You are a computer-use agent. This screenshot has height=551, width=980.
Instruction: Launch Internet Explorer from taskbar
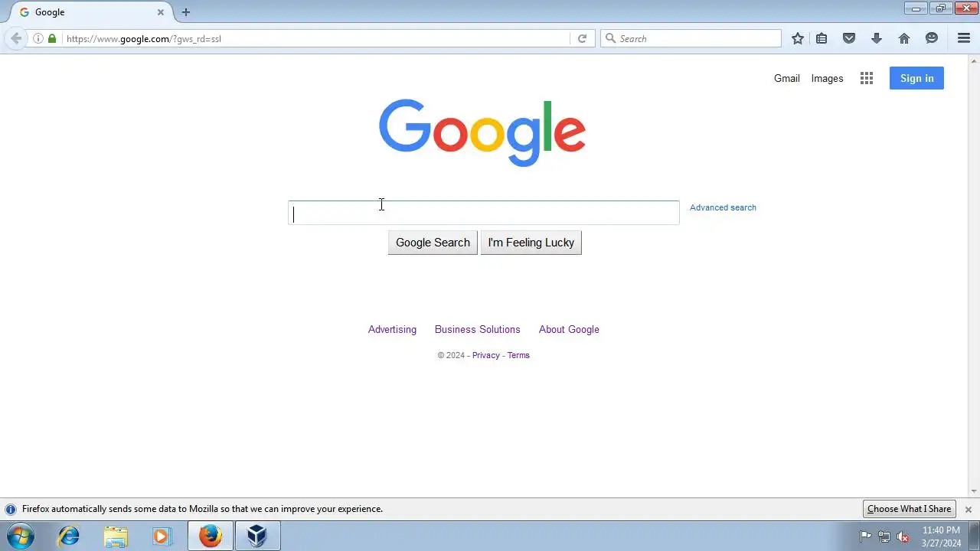pyautogui.click(x=69, y=536)
